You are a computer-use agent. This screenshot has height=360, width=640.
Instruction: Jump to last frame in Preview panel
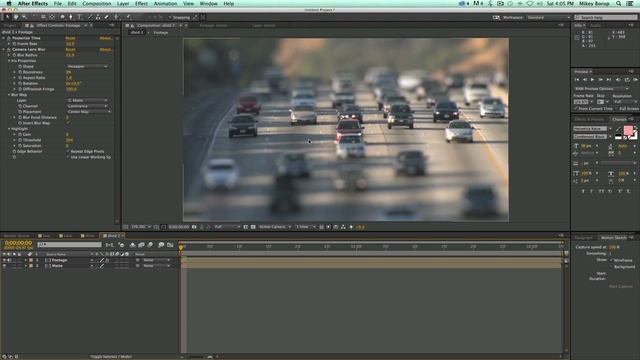(x=609, y=80)
